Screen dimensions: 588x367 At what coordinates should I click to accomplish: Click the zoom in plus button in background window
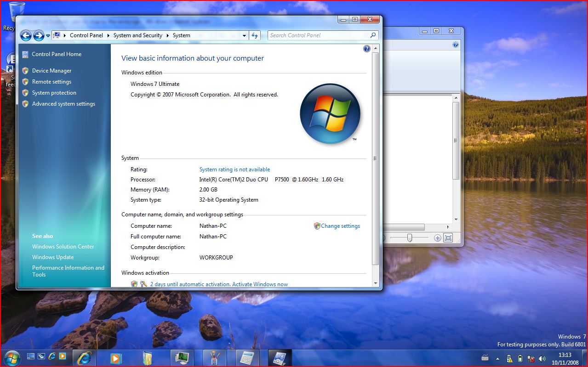(x=437, y=238)
